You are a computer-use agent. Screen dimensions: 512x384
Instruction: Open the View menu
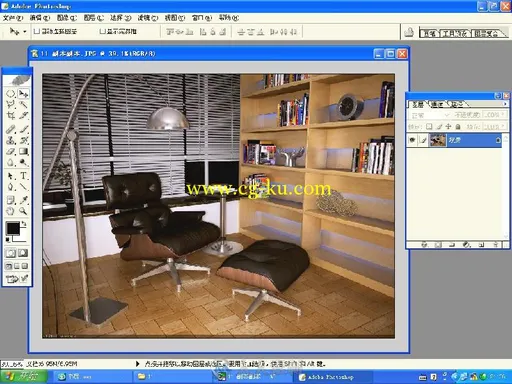tap(175, 18)
